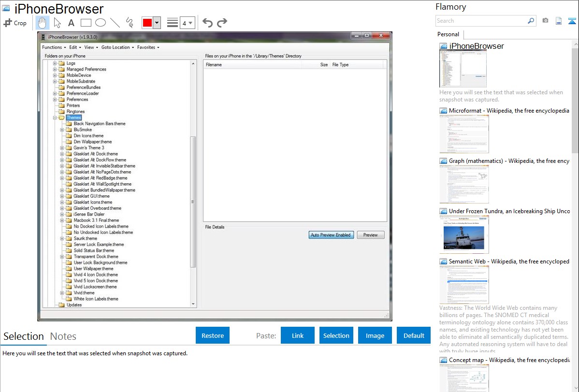
Task: Open the View menu
Action: click(91, 47)
